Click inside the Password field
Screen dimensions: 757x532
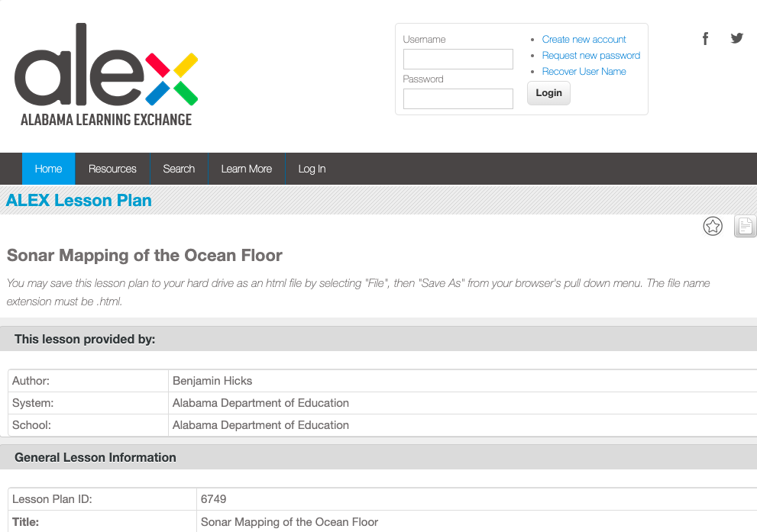458,98
